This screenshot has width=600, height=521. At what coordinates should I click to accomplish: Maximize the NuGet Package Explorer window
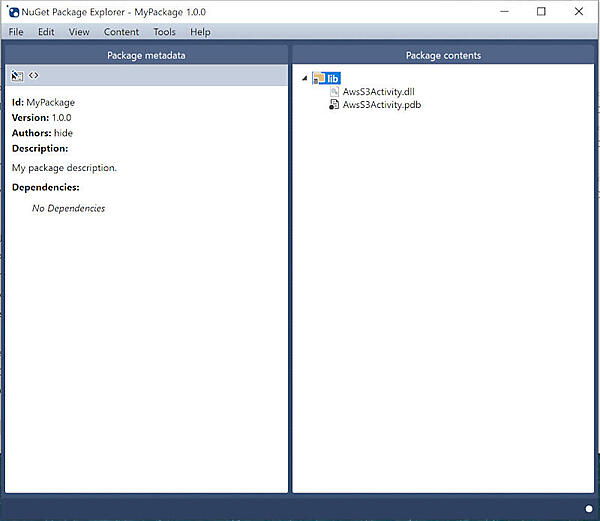pos(541,11)
